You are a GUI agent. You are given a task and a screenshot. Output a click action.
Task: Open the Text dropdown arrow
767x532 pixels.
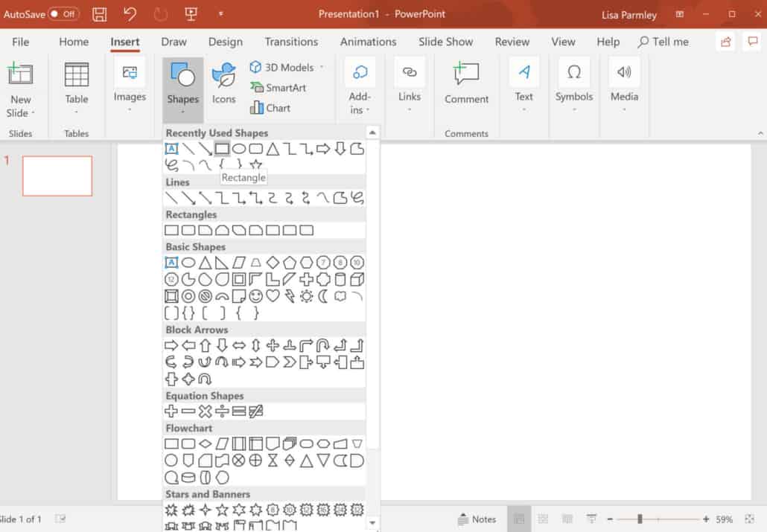[x=523, y=108]
